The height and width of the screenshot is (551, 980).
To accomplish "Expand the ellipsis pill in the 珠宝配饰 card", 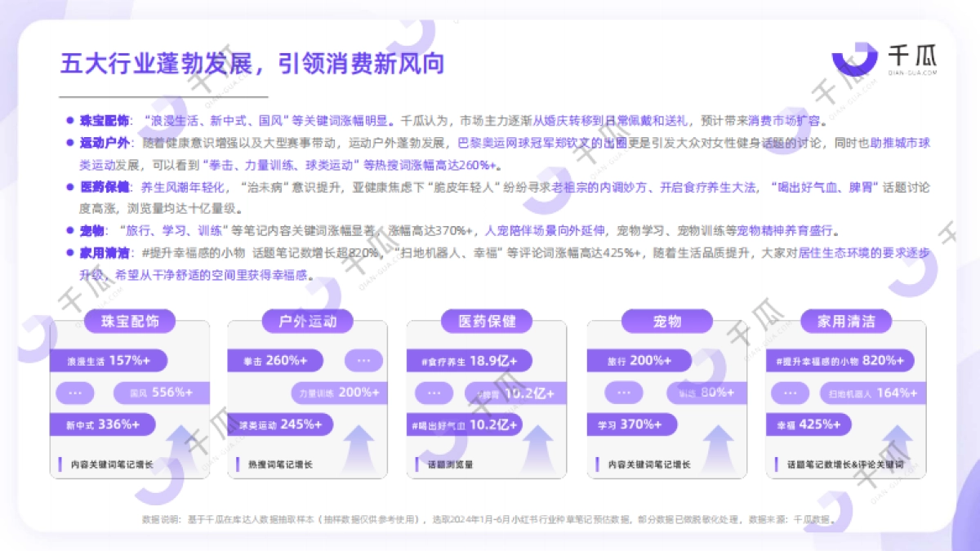I will coord(75,393).
